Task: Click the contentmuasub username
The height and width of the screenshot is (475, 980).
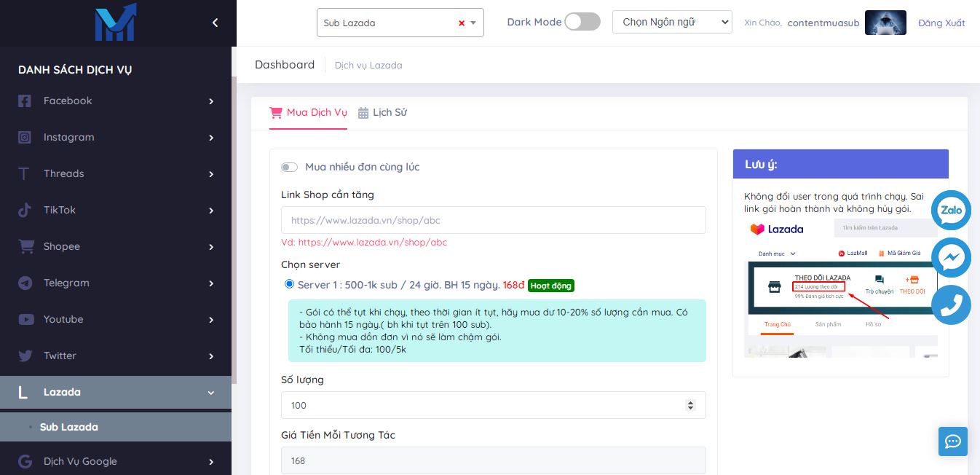Action: [823, 23]
